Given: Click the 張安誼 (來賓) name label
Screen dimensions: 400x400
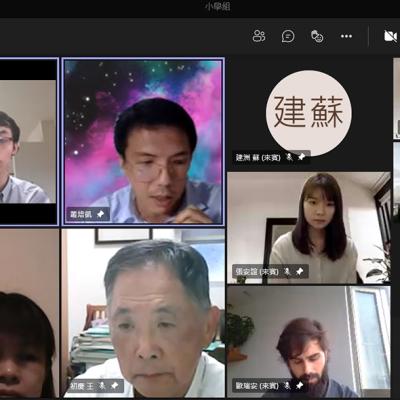Looking at the screenshot, I should (x=257, y=272).
